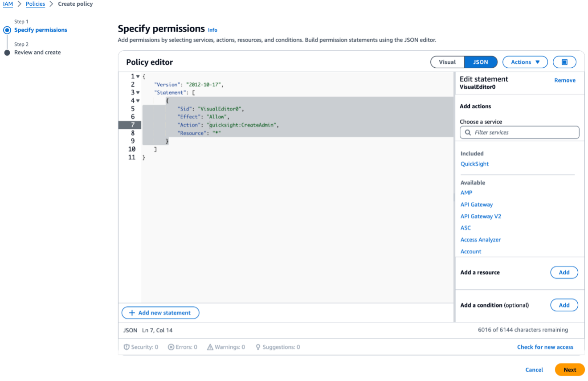588x381 pixels.
Task: Click the Warnings triangle status icon
Action: click(x=210, y=347)
